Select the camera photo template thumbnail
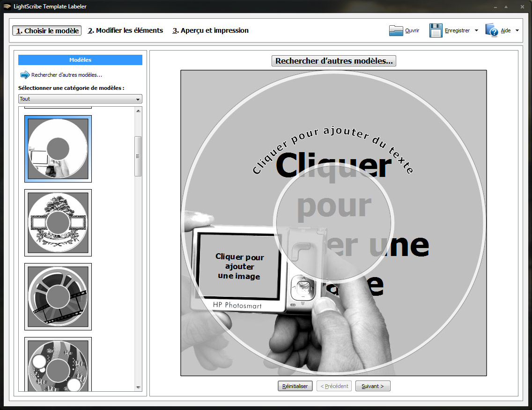532x410 pixels. point(58,149)
